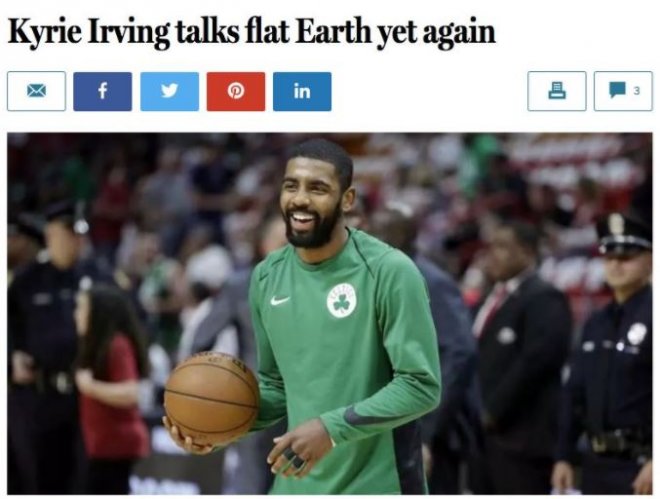Pin the article on Pinterest
660x499 pixels.
click(236, 91)
